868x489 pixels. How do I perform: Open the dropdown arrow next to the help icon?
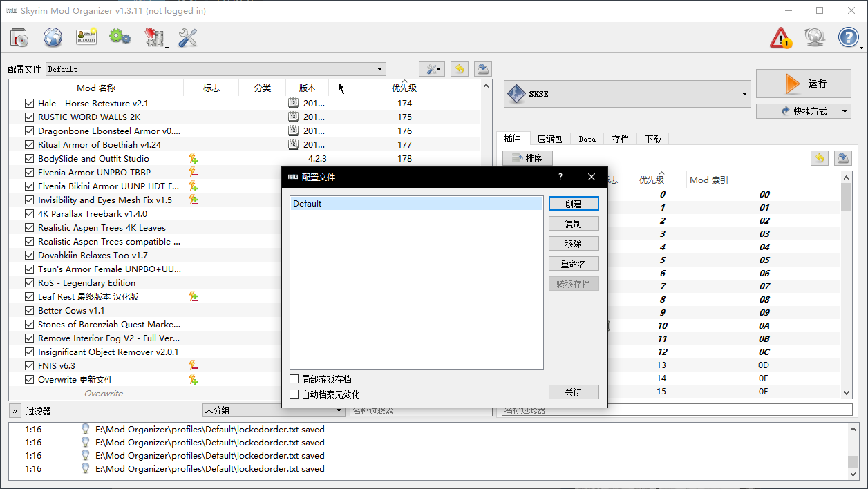[862, 47]
